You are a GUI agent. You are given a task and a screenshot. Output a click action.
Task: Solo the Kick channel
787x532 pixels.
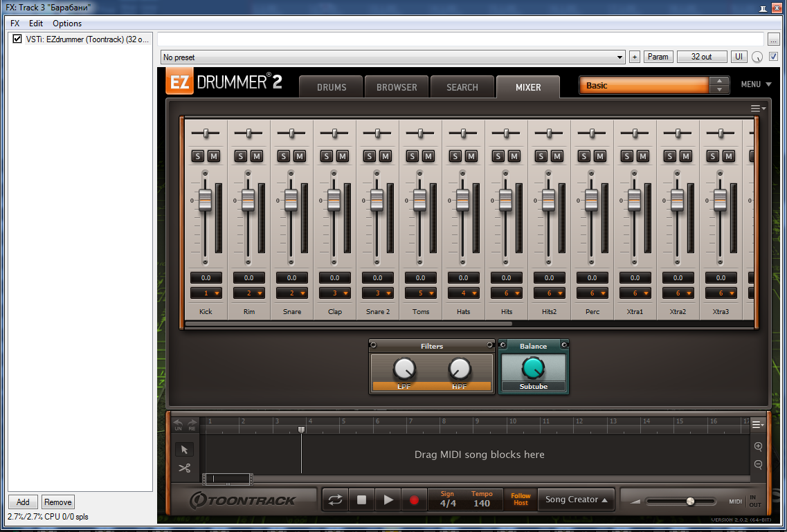pyautogui.click(x=198, y=156)
